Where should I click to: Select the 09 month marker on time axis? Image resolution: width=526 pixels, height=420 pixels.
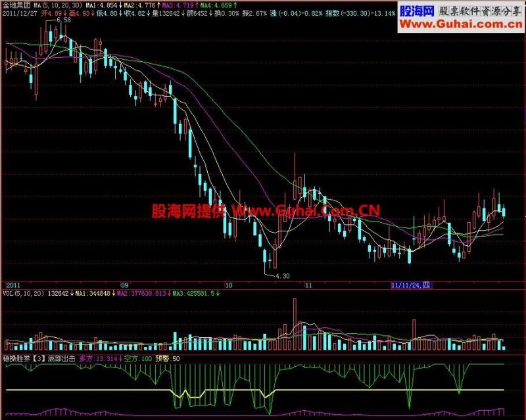click(x=125, y=285)
